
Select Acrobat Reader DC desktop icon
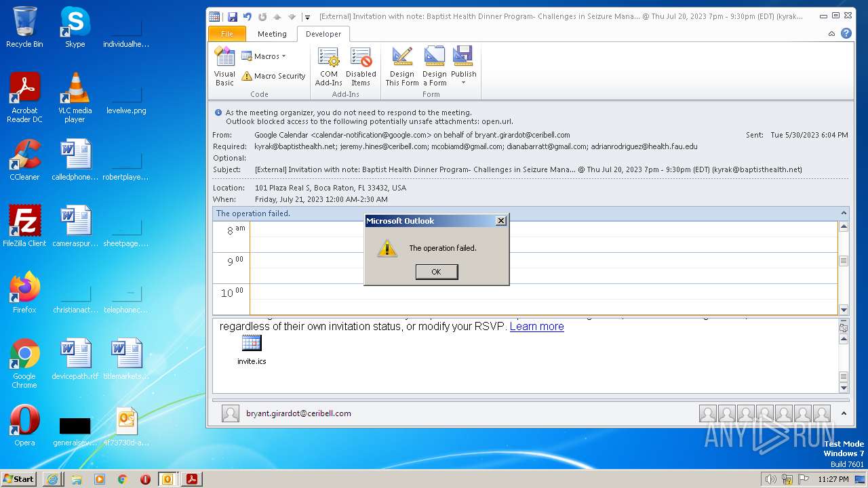[24, 98]
